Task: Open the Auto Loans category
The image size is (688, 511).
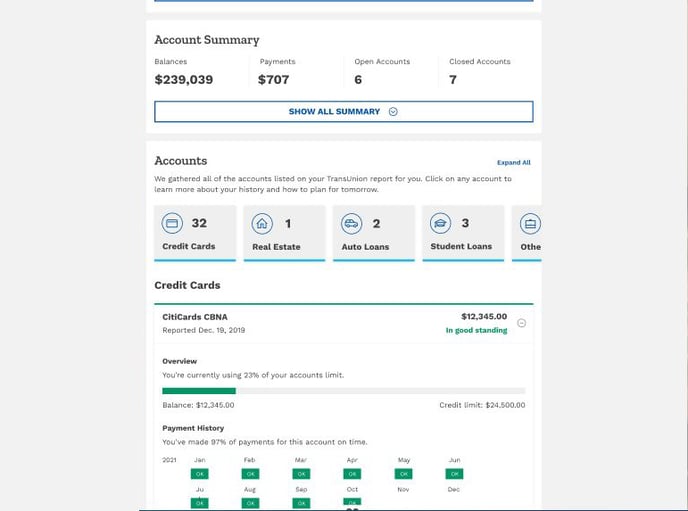Action: 374,233
